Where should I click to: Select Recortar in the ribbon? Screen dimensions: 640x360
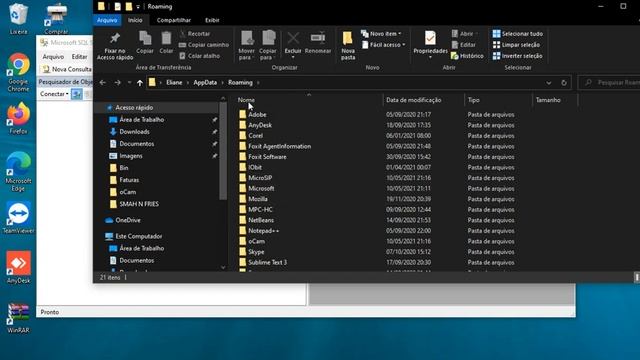(x=195, y=34)
